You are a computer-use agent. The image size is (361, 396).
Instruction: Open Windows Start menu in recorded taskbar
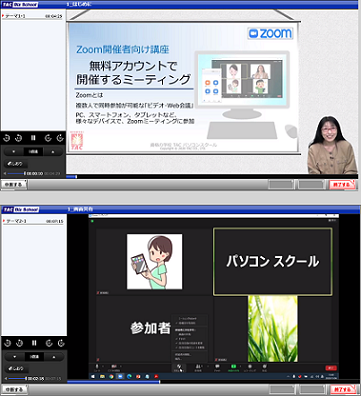[x=93, y=376]
